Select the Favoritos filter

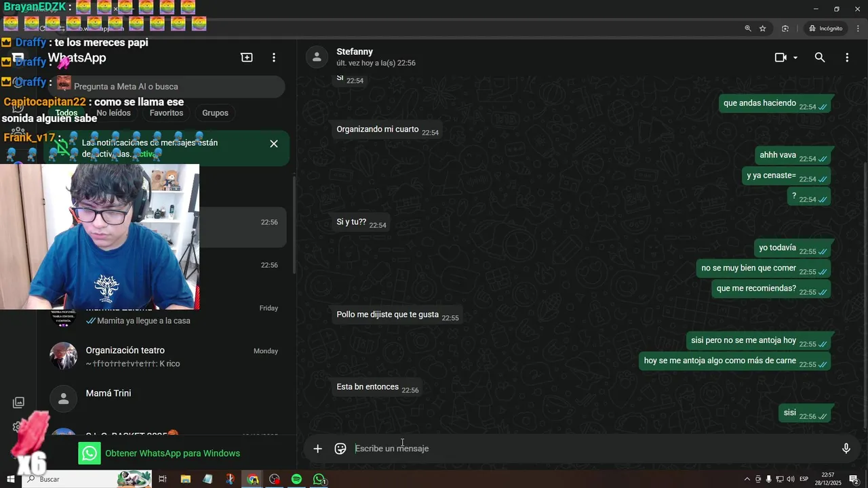[x=166, y=113]
